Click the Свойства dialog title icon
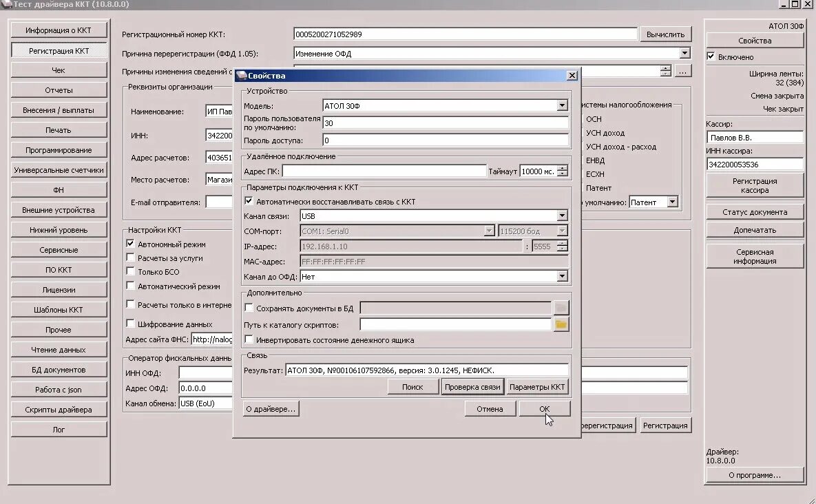This screenshot has height=504, width=816. click(241, 76)
